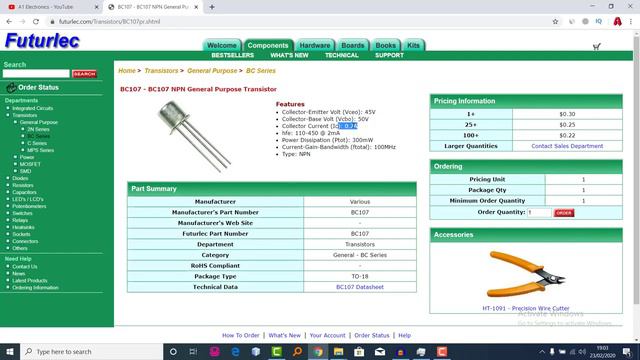Open the What's New menu
This screenshot has width=640, height=360.
tap(289, 55)
